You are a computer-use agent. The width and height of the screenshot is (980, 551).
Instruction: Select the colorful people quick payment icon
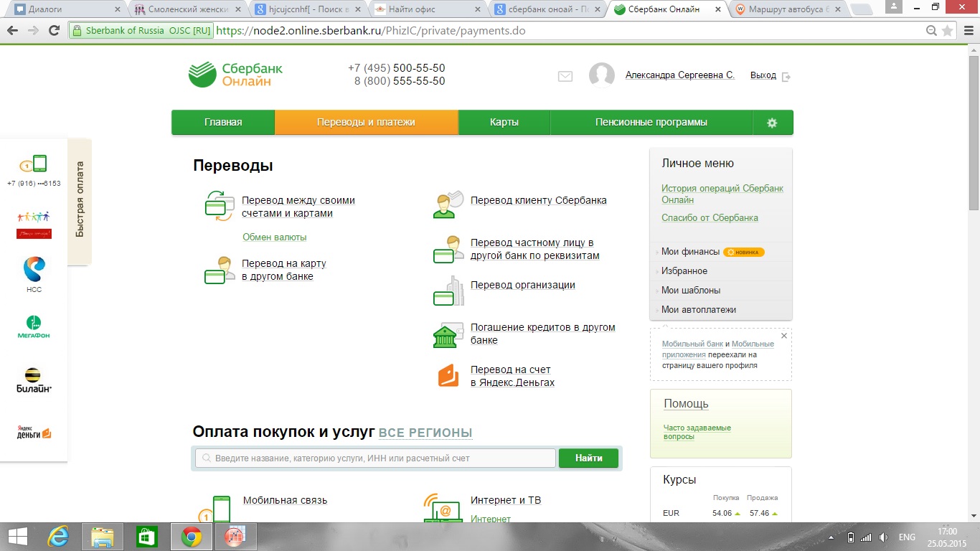[34, 224]
